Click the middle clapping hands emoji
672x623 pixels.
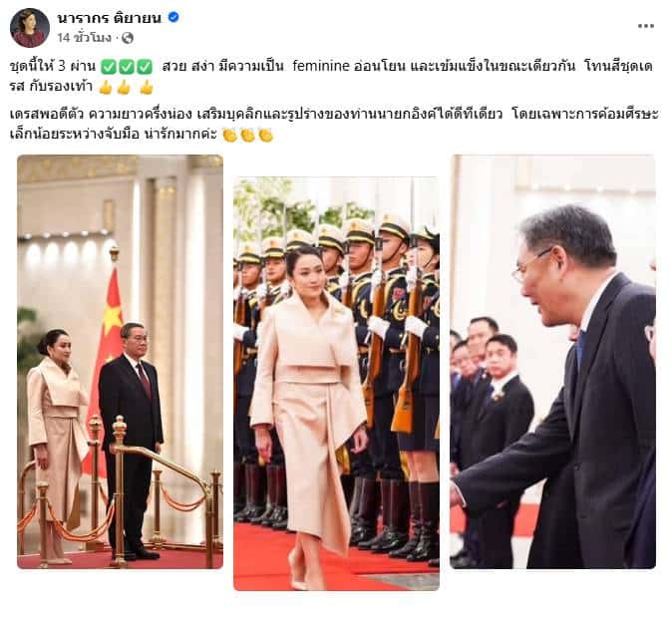click(247, 136)
